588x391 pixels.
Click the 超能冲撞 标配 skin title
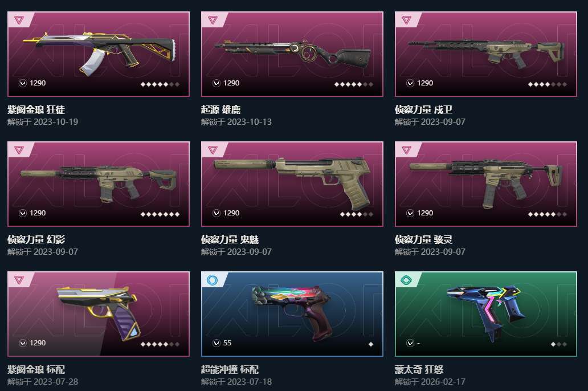[x=230, y=369]
